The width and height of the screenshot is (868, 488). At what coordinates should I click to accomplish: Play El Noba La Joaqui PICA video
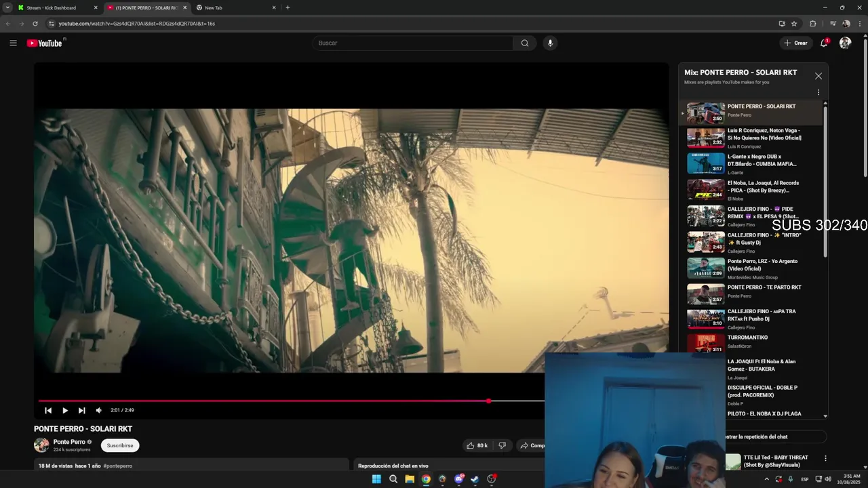coord(751,190)
